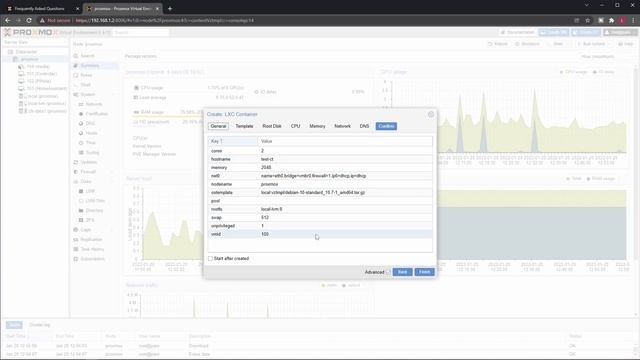Toggle RAM usage legend in memory chart
This screenshot has height=360, width=640.
600,179
